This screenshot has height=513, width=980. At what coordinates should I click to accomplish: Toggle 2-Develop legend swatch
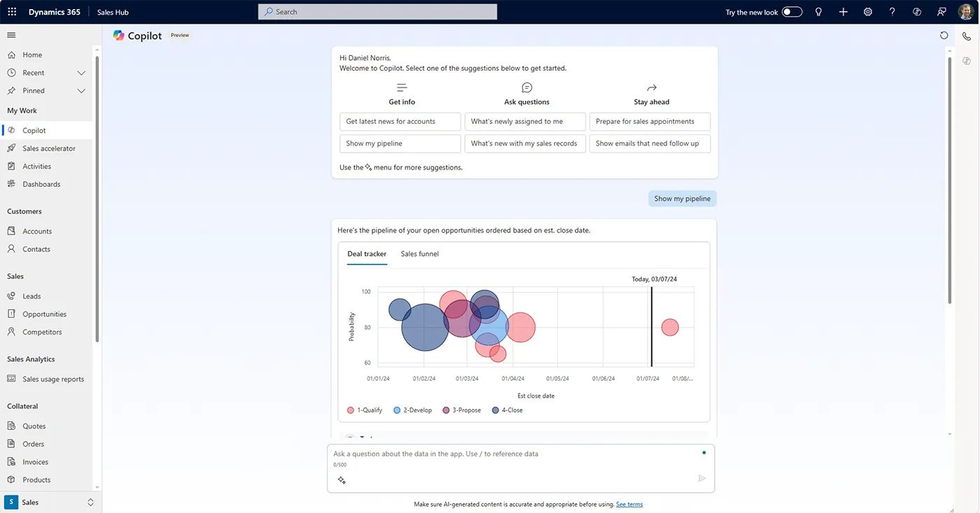(x=397, y=410)
